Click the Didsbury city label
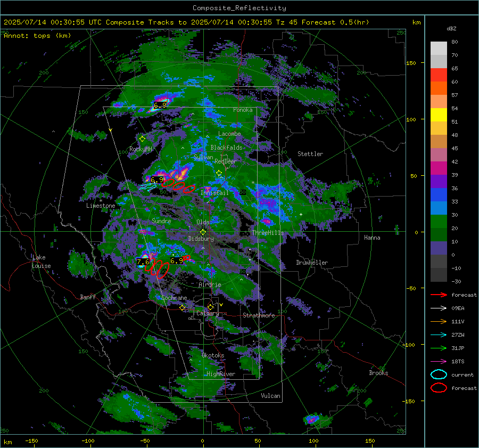The height and width of the screenshot is (448, 479). click(x=201, y=239)
